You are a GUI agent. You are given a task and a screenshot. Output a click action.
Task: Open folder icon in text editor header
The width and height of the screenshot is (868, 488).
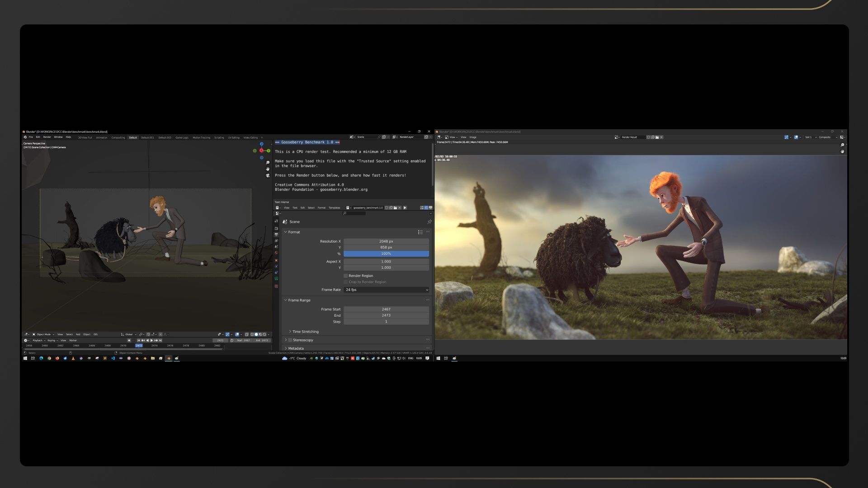395,208
